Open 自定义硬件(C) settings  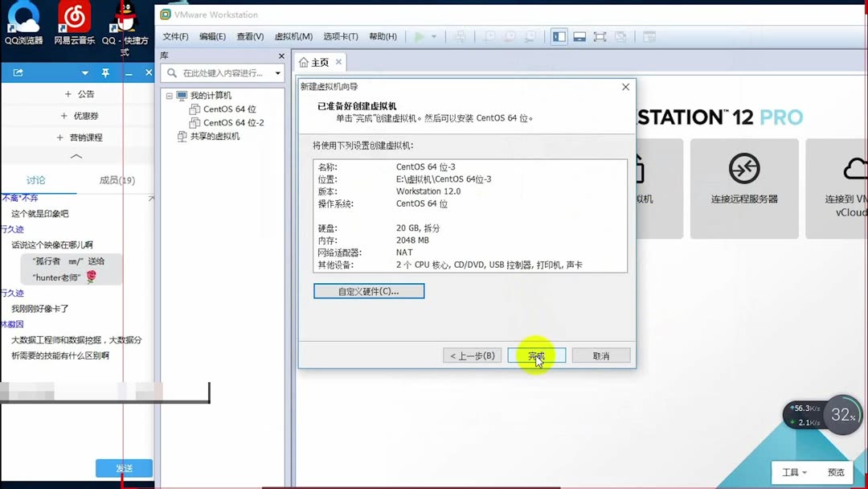(x=369, y=290)
